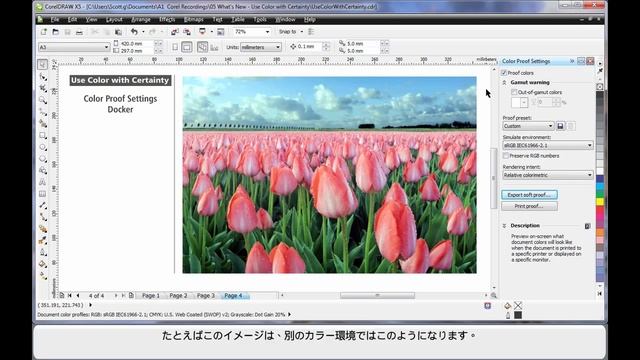Open the Units millimeters dropdown
The image size is (640, 360).
click(x=261, y=47)
